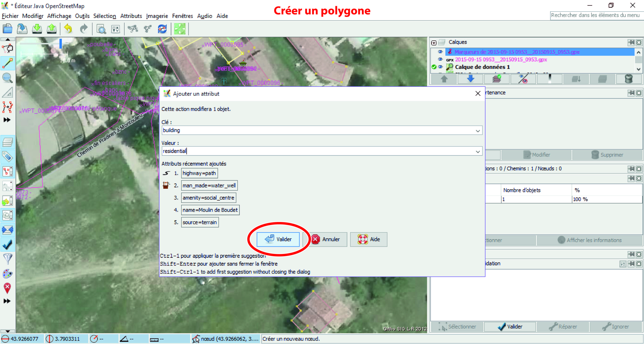Click layer list scrollbar up arrow

point(638,52)
